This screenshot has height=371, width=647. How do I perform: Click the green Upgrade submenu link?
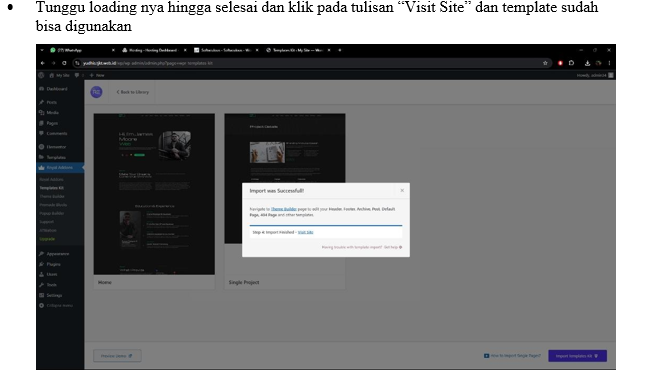pyautogui.click(x=47, y=239)
